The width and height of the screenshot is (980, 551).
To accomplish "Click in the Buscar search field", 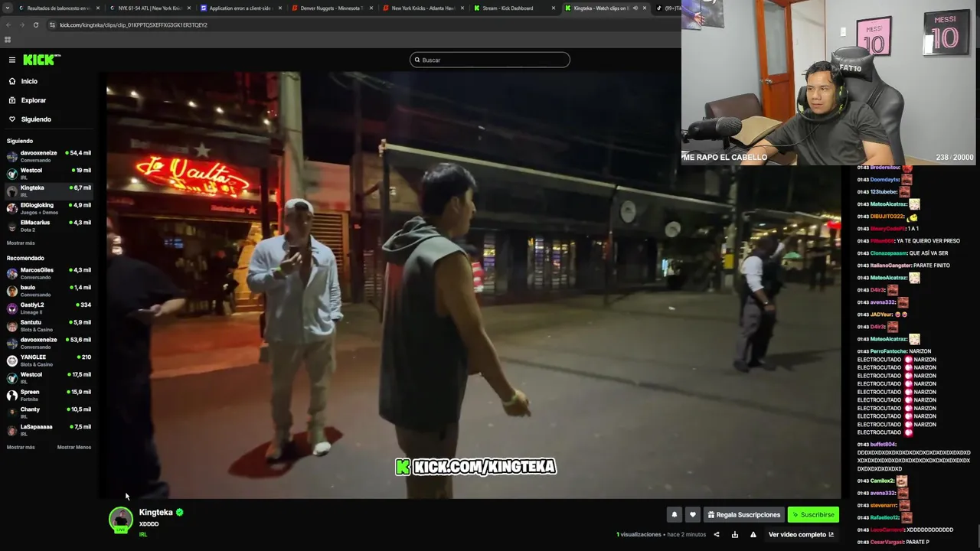I will 490,60.
